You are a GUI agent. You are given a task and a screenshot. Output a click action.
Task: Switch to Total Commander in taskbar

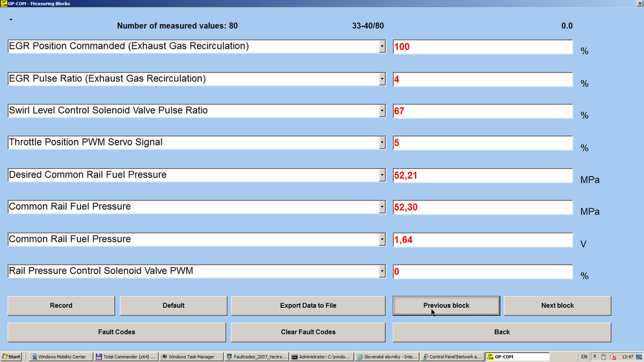pyautogui.click(x=125, y=357)
